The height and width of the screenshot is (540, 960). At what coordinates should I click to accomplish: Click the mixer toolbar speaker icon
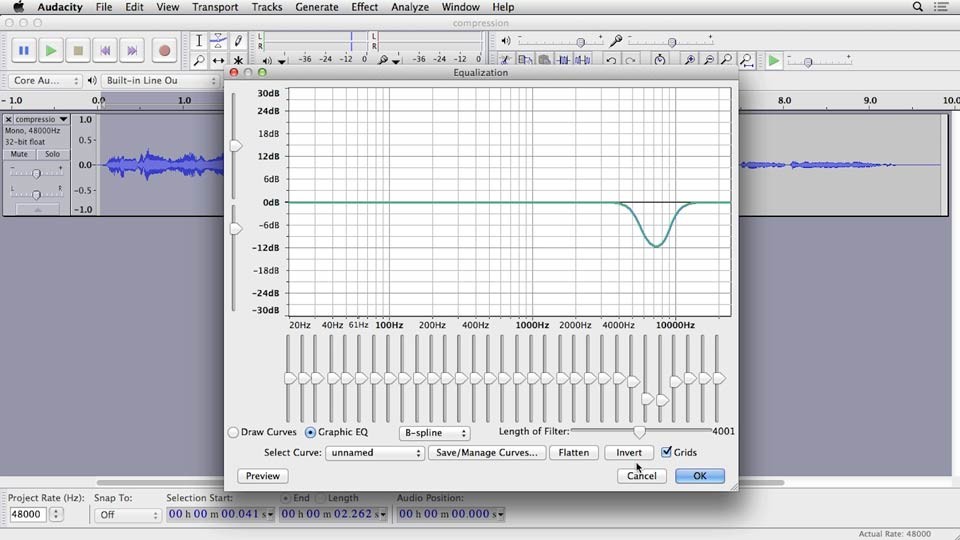[x=506, y=41]
